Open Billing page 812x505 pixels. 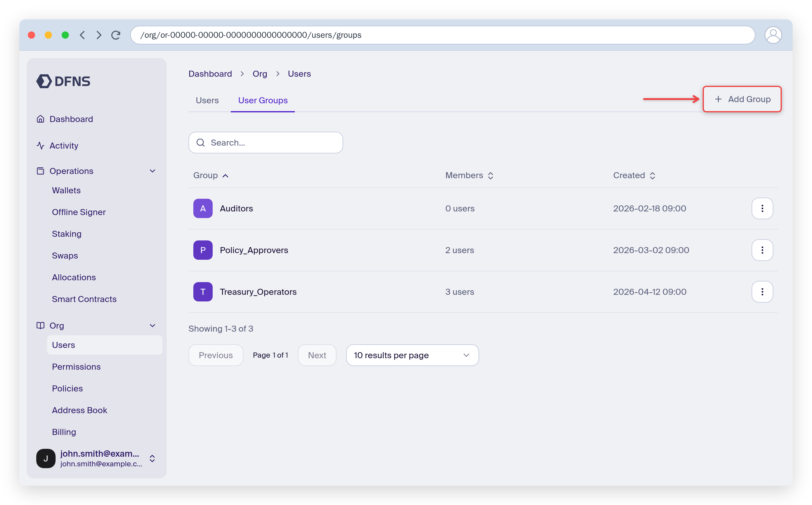point(64,432)
